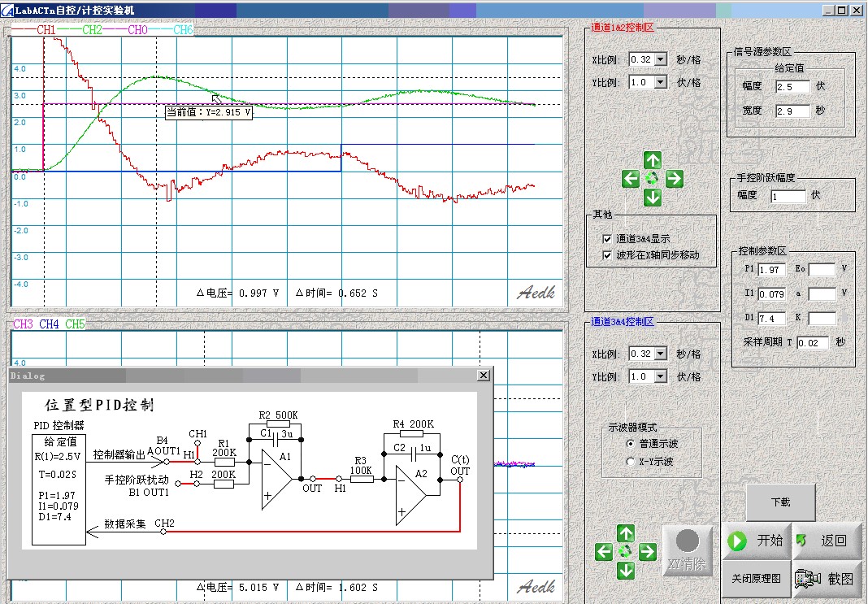This screenshot has width=868, height=604.
Task: Click the down arrow in channel 3&4 control area
Action: pos(625,571)
